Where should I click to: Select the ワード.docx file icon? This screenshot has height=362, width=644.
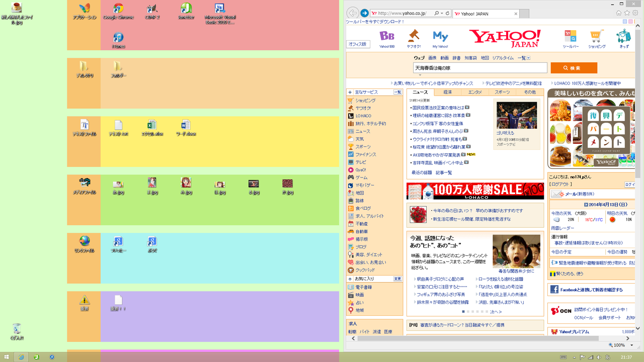(x=186, y=128)
